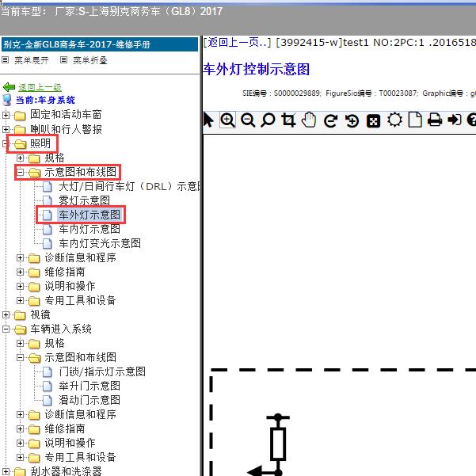Select the zoom in magnifier tool
Viewport: 476px width, 476px height.
click(227, 120)
